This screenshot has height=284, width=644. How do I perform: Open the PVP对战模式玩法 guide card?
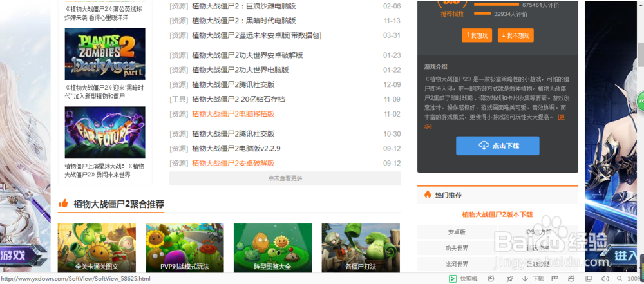click(x=185, y=248)
